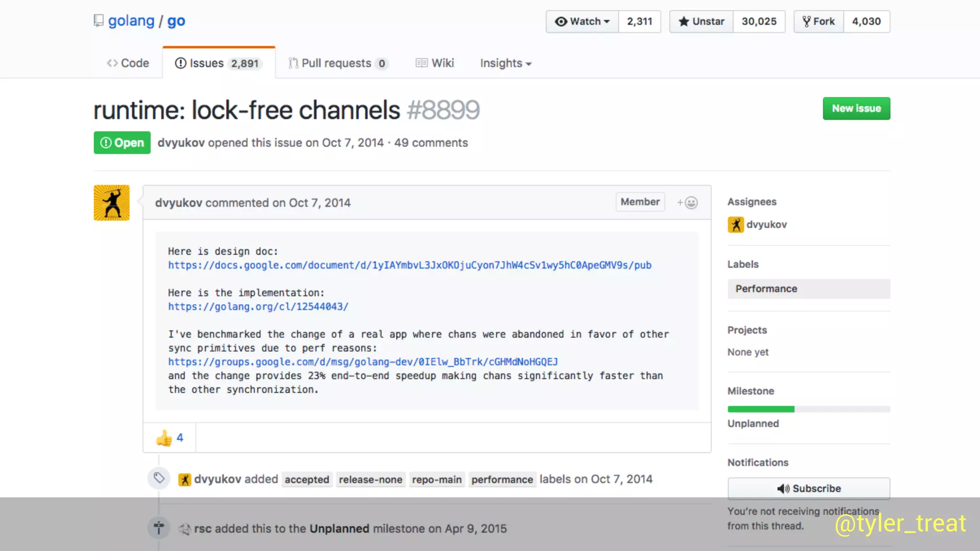Click the Unplanned milestone progress bar
980x551 pixels.
point(809,409)
